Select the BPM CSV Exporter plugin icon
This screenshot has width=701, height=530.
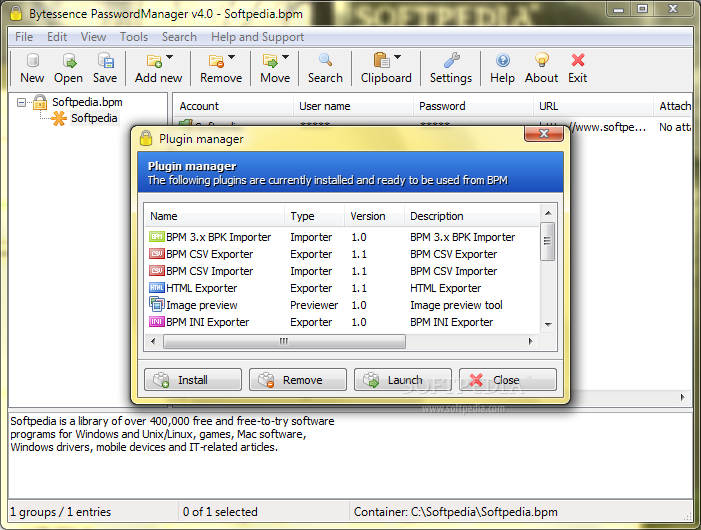[156, 254]
